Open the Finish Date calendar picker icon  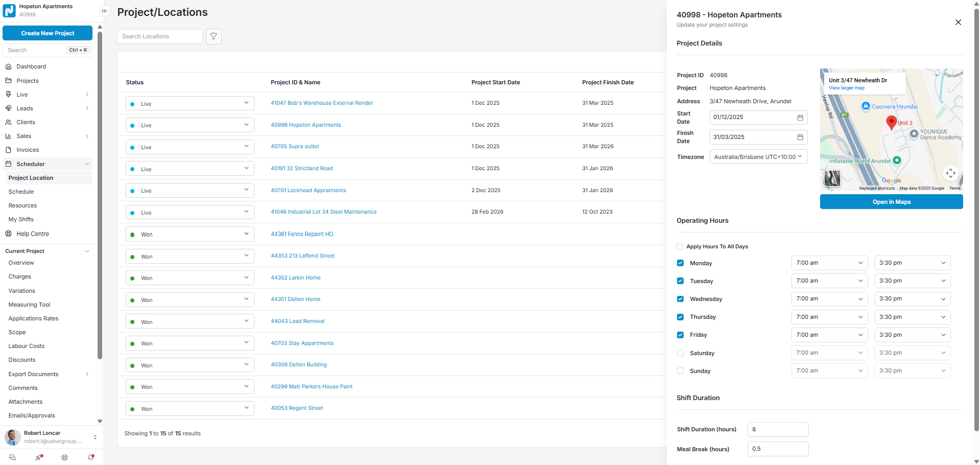click(x=800, y=137)
